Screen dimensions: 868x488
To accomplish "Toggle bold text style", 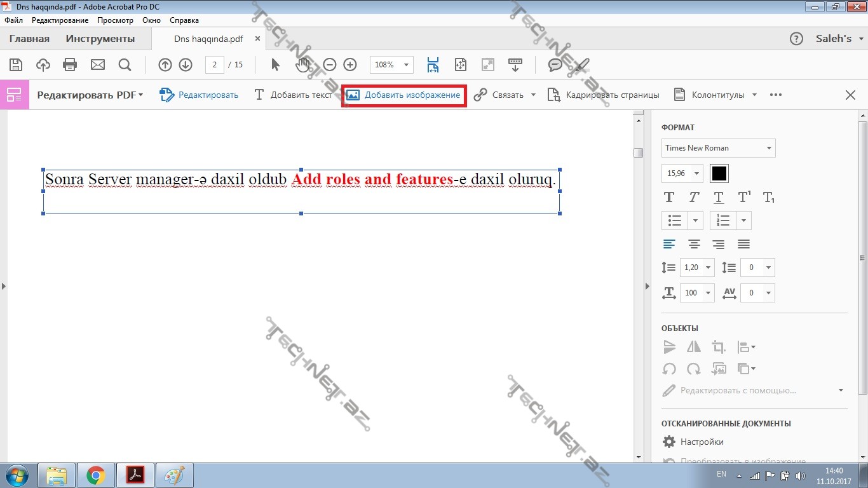I will tap(668, 198).
